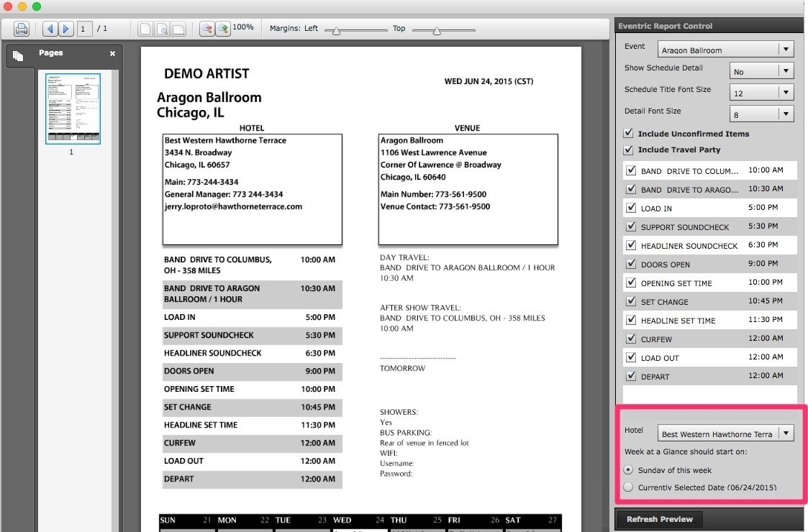808x532 pixels.
Task: Uncheck LOAD OUT checkbox
Action: (x=631, y=357)
